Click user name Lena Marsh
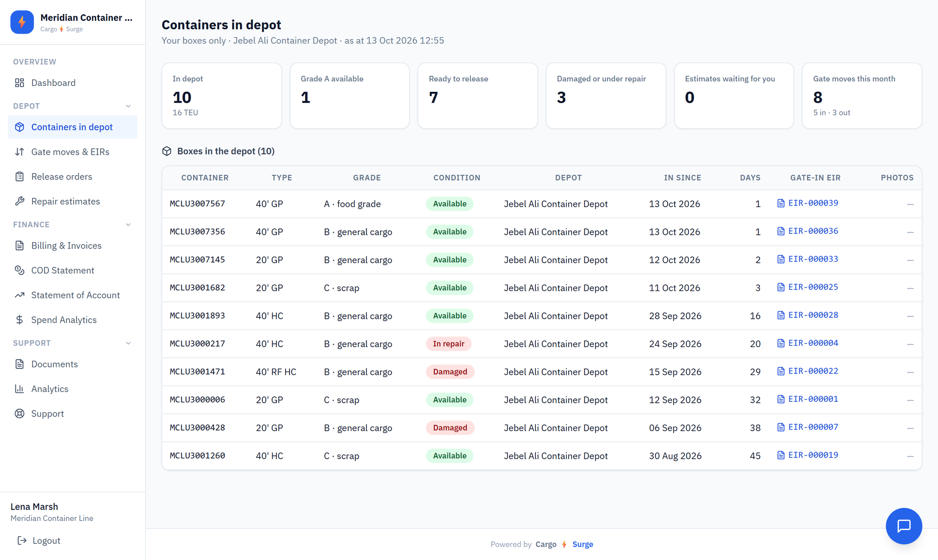 (34, 506)
